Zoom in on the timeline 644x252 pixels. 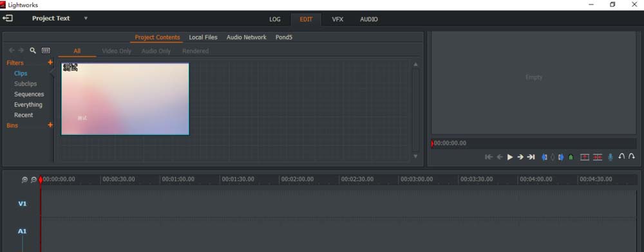coord(24,179)
